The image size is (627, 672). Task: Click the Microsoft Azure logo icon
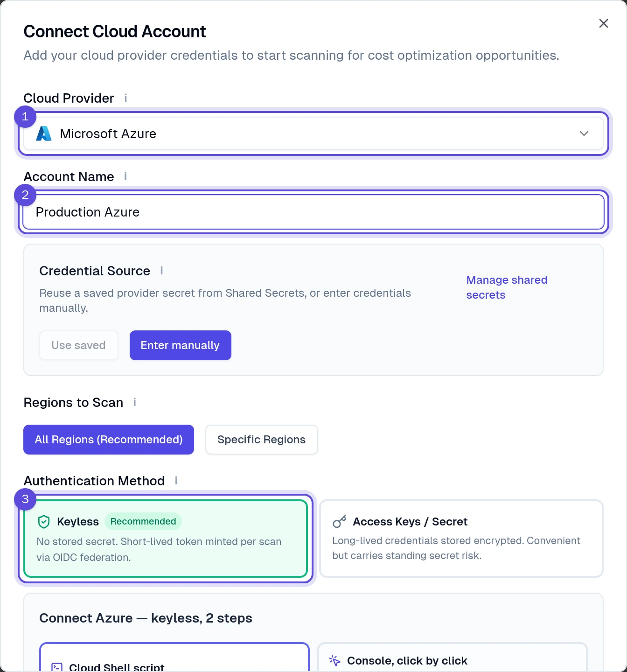(x=44, y=133)
